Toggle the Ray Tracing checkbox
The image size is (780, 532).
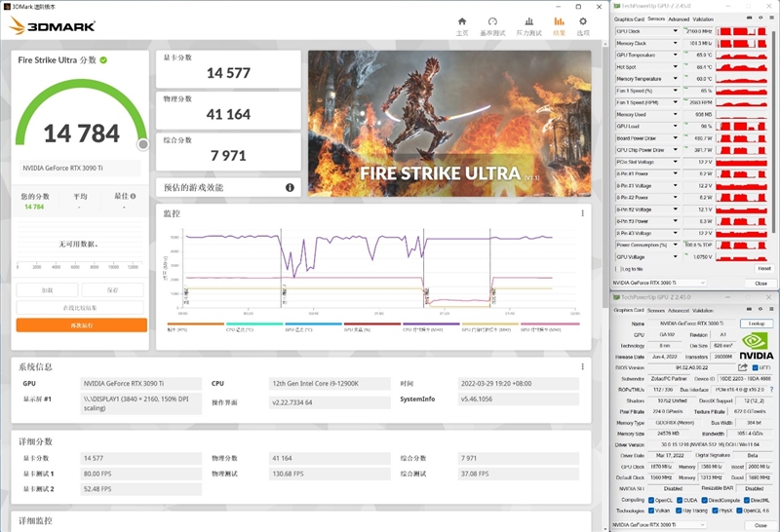[x=679, y=511]
